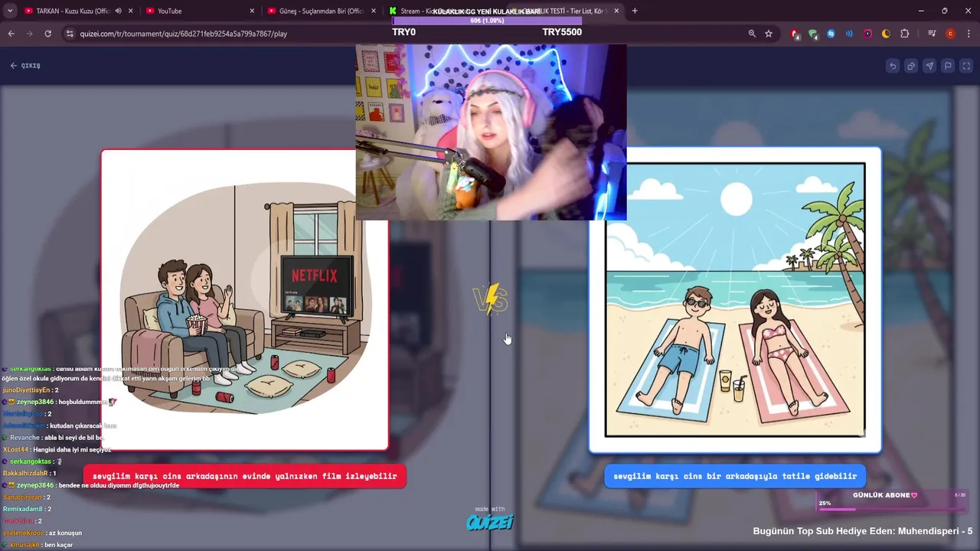Close the Tier List tab
The image size is (980, 551).
pyautogui.click(x=616, y=11)
